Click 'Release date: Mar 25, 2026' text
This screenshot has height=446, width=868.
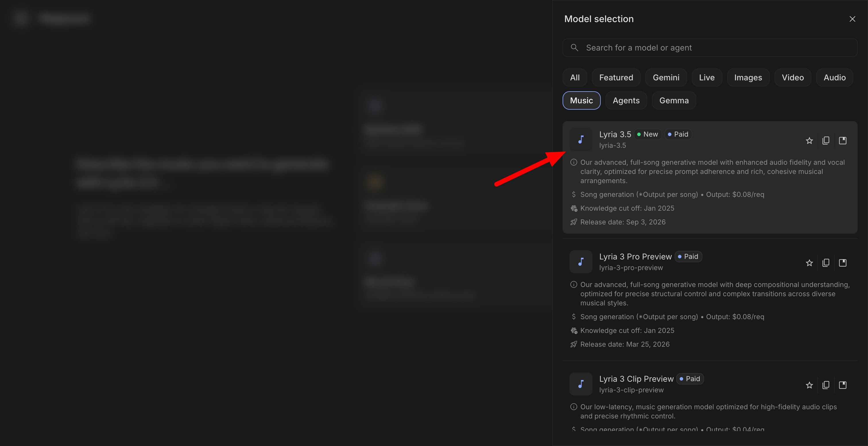coord(625,344)
